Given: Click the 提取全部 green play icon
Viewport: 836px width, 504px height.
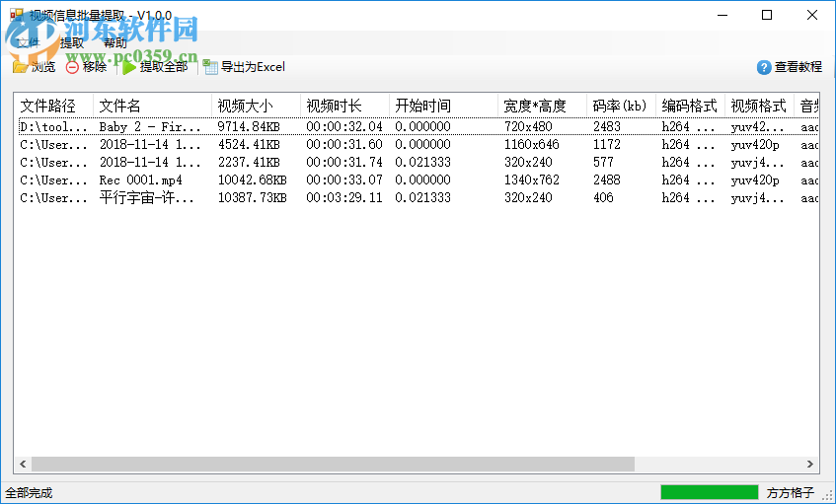Looking at the screenshot, I should point(128,67).
